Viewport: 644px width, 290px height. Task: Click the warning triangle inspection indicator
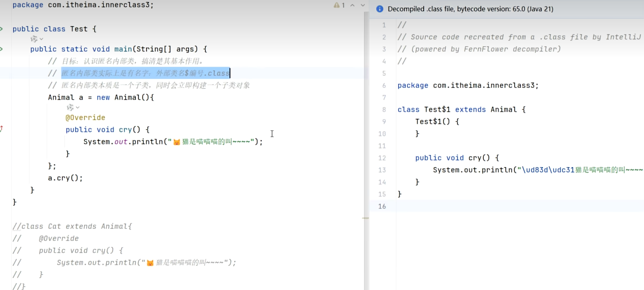[x=336, y=5]
